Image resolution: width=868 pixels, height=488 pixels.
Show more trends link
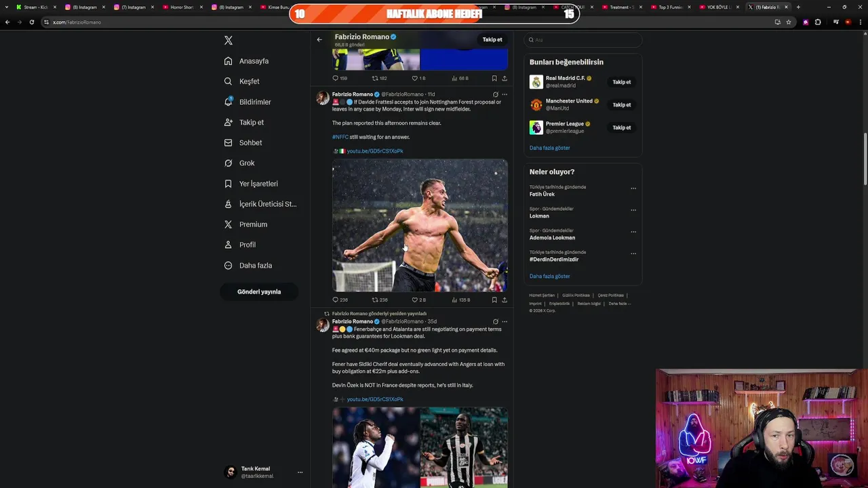tap(550, 277)
